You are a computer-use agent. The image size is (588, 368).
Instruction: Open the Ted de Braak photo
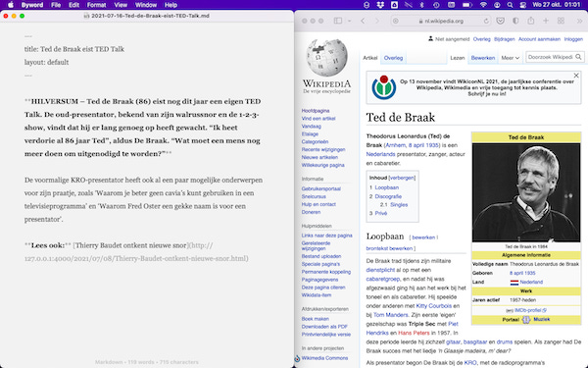tap(526, 192)
